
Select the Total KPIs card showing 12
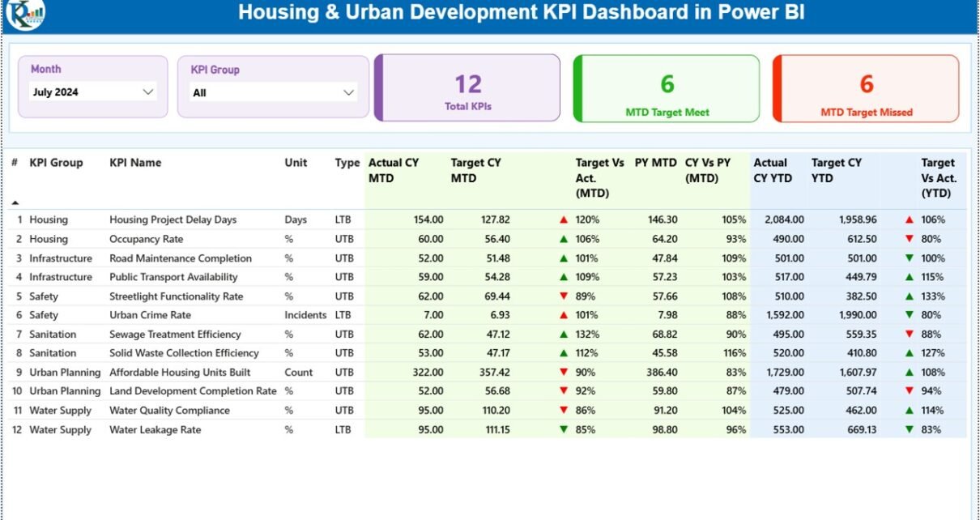(468, 88)
